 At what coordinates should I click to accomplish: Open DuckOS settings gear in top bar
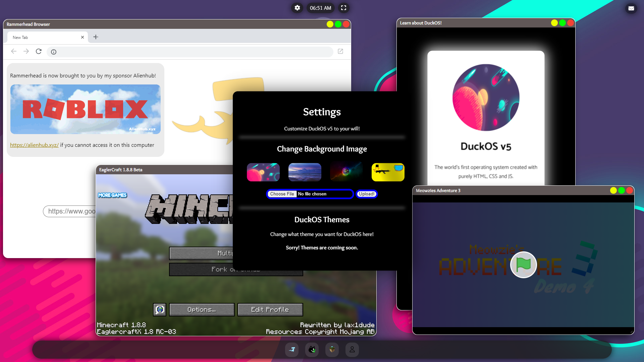click(297, 8)
